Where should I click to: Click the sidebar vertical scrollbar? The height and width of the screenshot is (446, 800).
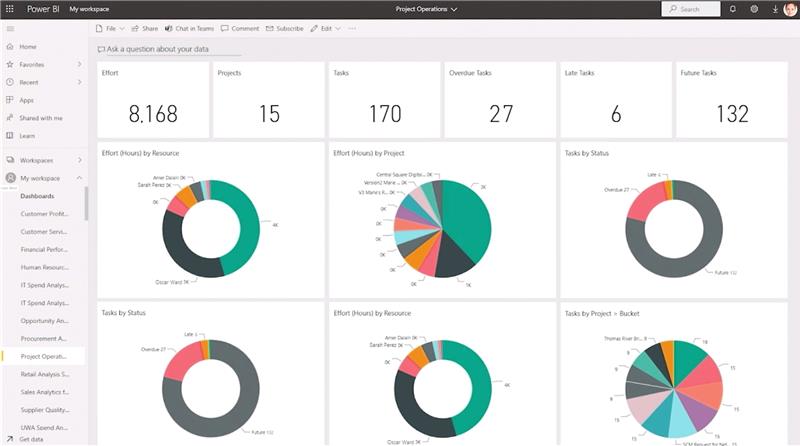click(86, 204)
